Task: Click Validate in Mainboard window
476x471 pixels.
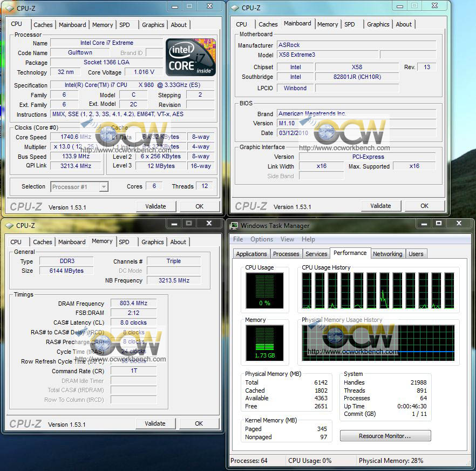Action: (x=380, y=206)
